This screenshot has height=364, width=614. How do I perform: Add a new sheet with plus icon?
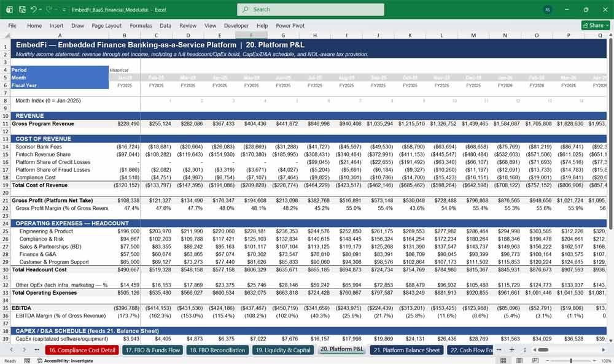512,350
